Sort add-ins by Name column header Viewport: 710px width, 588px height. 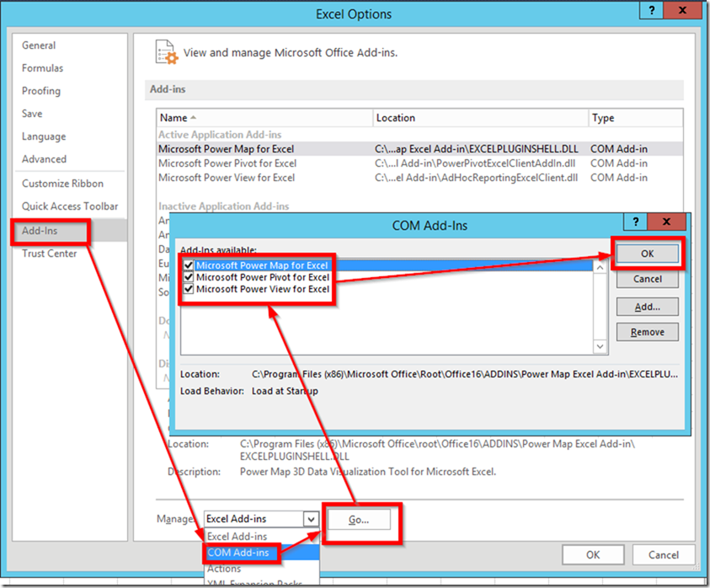pyautogui.click(x=264, y=118)
